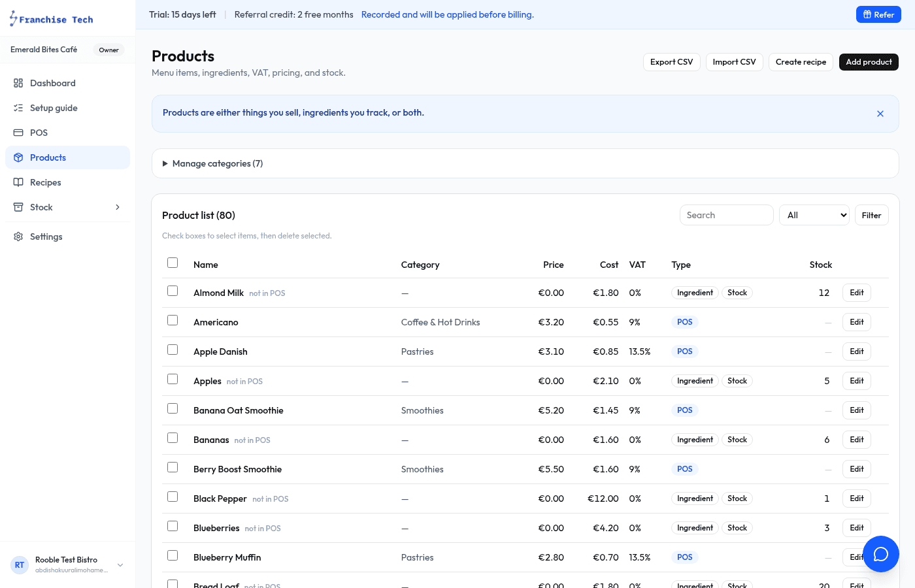Expand Manage categories section
The height and width of the screenshot is (588, 915).
(212, 163)
